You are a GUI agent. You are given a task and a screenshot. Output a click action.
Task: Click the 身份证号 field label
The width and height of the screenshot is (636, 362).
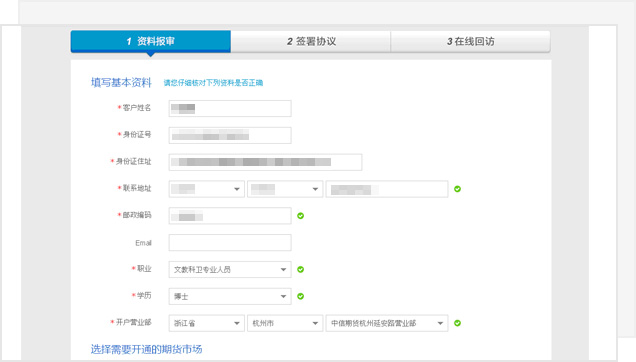137,134
